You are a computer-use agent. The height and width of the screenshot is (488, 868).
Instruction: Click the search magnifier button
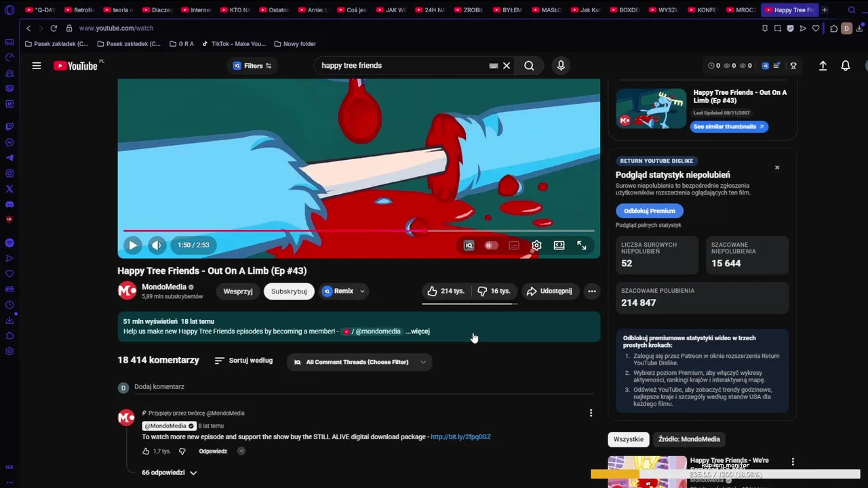[x=529, y=66]
